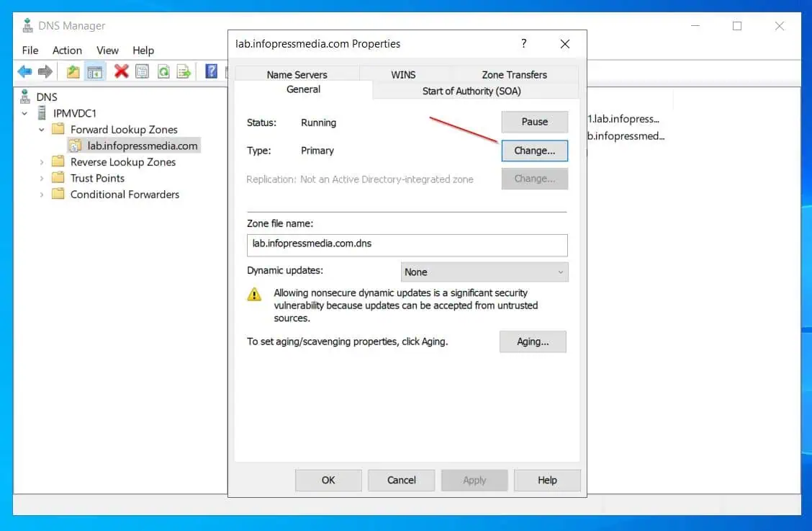Image resolution: width=812 pixels, height=531 pixels.
Task: Select the General tab
Action: (303, 89)
